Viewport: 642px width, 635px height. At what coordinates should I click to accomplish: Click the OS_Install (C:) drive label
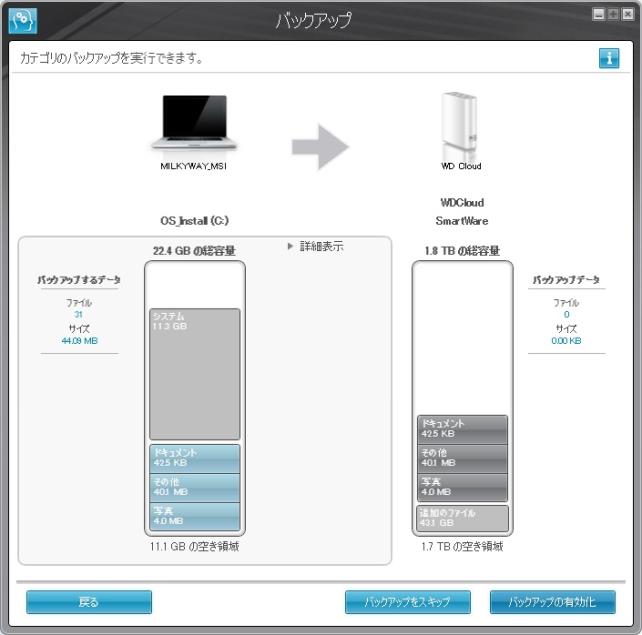tap(194, 221)
